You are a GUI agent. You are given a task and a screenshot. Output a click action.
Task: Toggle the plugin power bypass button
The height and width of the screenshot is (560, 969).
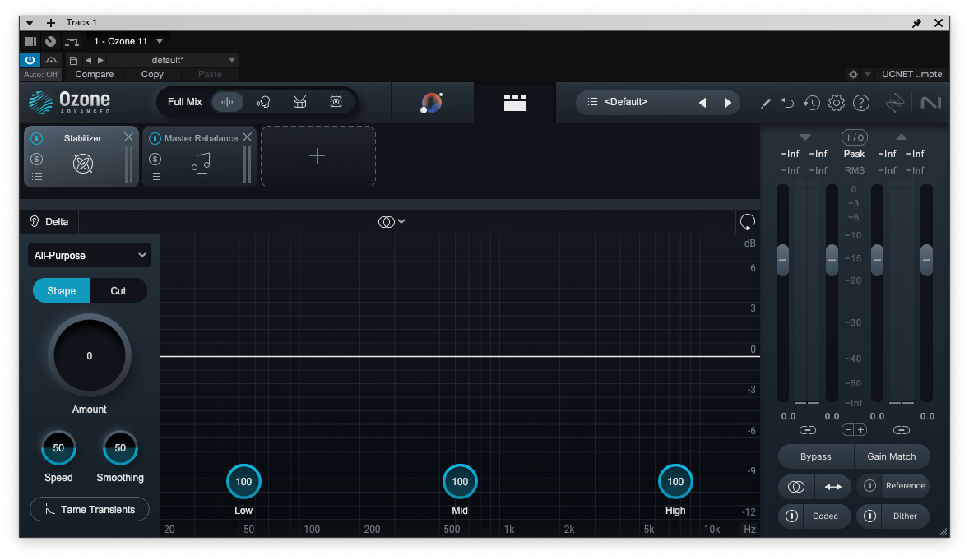point(30,60)
